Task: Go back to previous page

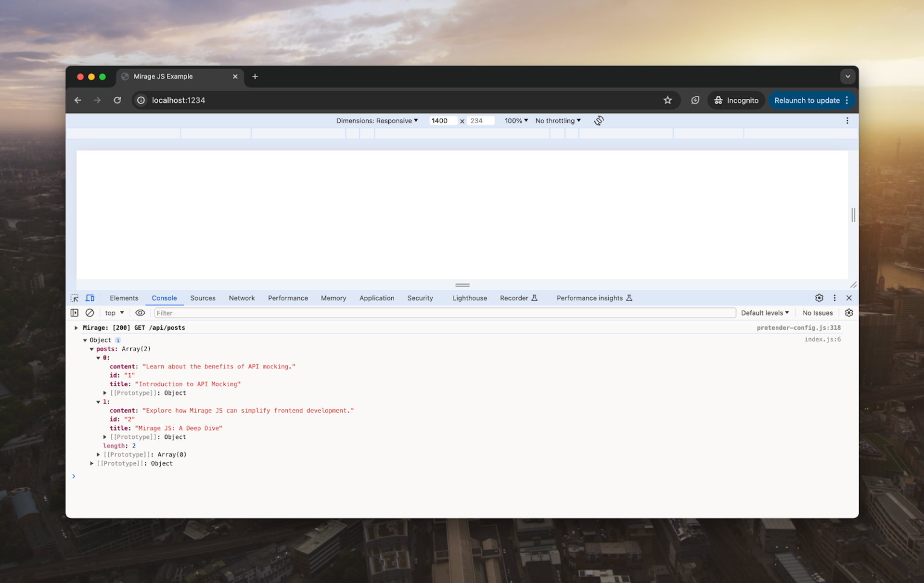Action: pos(77,100)
